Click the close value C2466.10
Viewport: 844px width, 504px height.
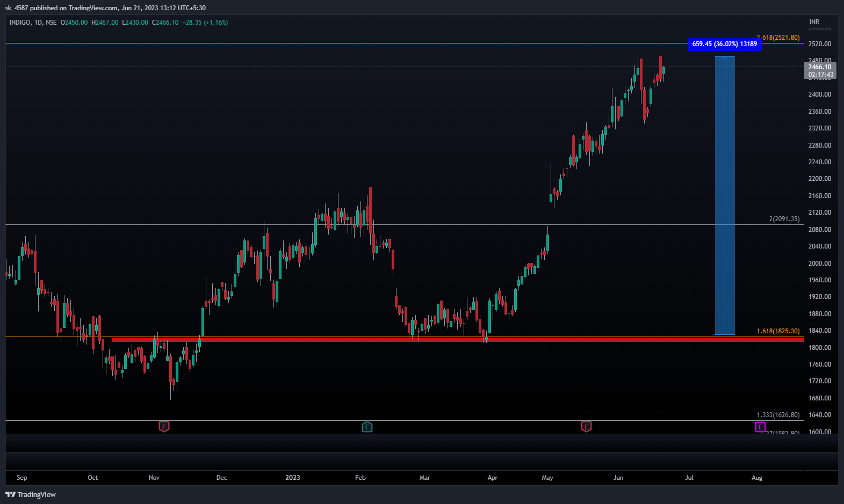(x=165, y=23)
